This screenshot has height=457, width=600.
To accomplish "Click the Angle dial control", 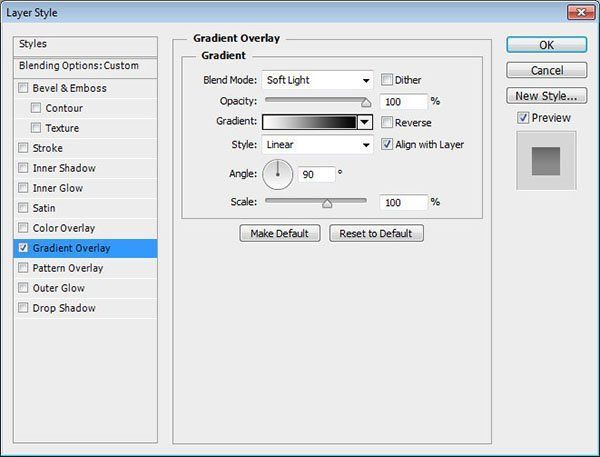I will (278, 176).
